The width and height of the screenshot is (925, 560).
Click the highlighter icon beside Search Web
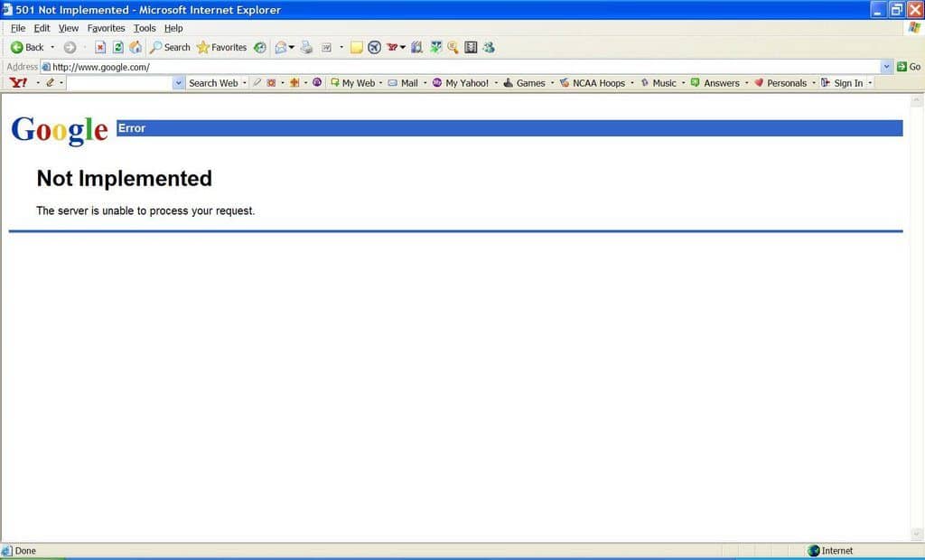[x=257, y=82]
